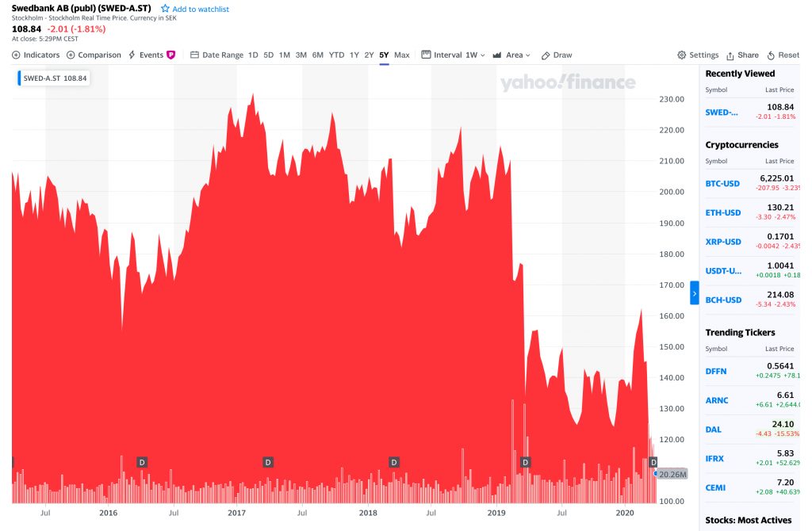This screenshot has width=812, height=531.
Task: Click the Reset undo icon
Action: point(771,55)
